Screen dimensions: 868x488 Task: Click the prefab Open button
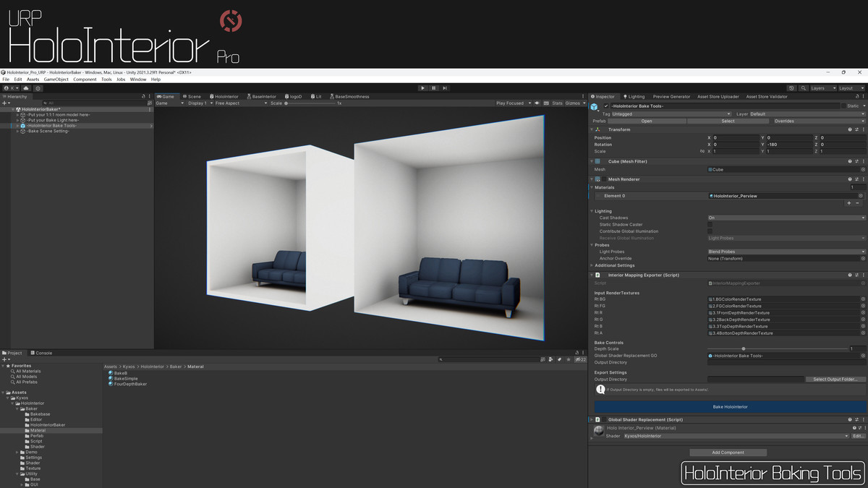coord(647,121)
